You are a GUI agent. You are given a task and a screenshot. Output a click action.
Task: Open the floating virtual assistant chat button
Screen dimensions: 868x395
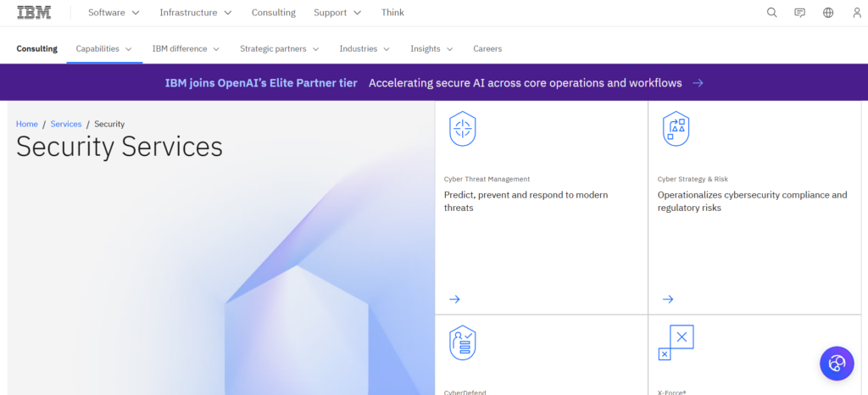[837, 364]
